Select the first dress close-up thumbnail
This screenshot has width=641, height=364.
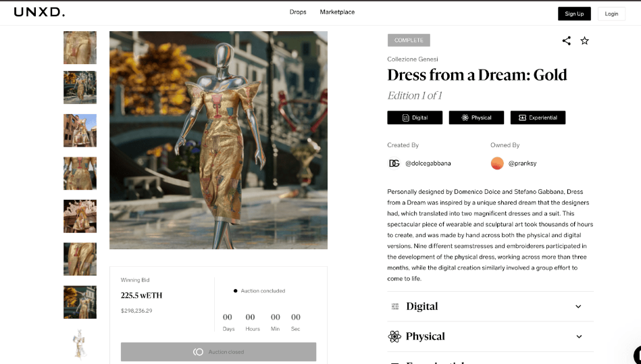pos(80,47)
